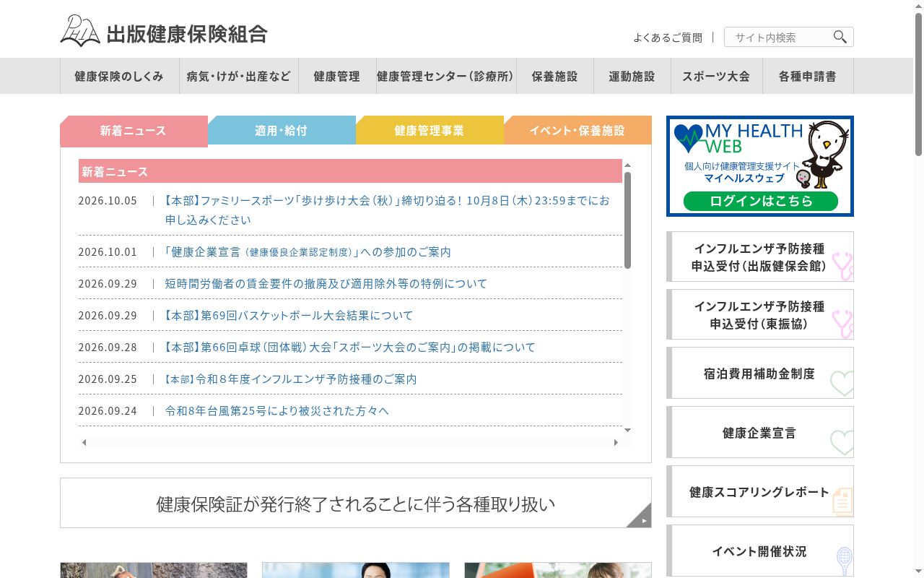Open the 健康企業宣言 participation news link
Screen dimensions: 924x578
click(308, 251)
